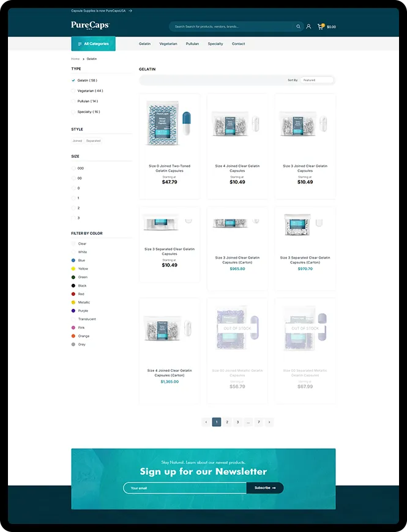Filter by Orange color swatch
The image size is (407, 532).
[x=73, y=336]
